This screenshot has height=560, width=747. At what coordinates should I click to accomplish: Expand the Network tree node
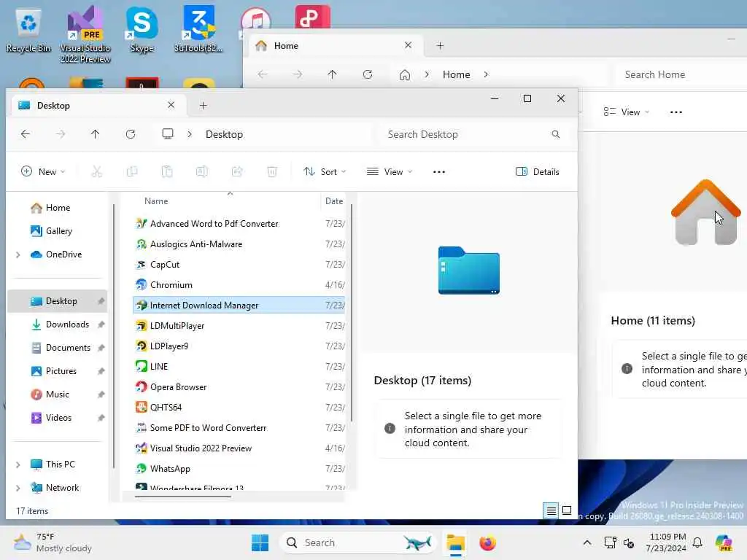pyautogui.click(x=18, y=488)
